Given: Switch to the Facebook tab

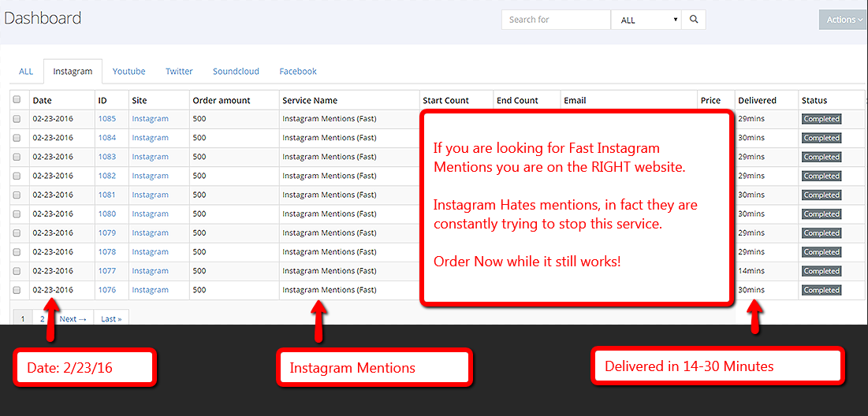Looking at the screenshot, I should 298,71.
